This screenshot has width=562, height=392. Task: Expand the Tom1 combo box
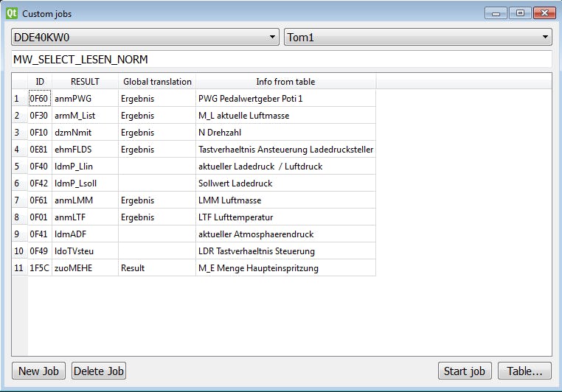(417, 37)
